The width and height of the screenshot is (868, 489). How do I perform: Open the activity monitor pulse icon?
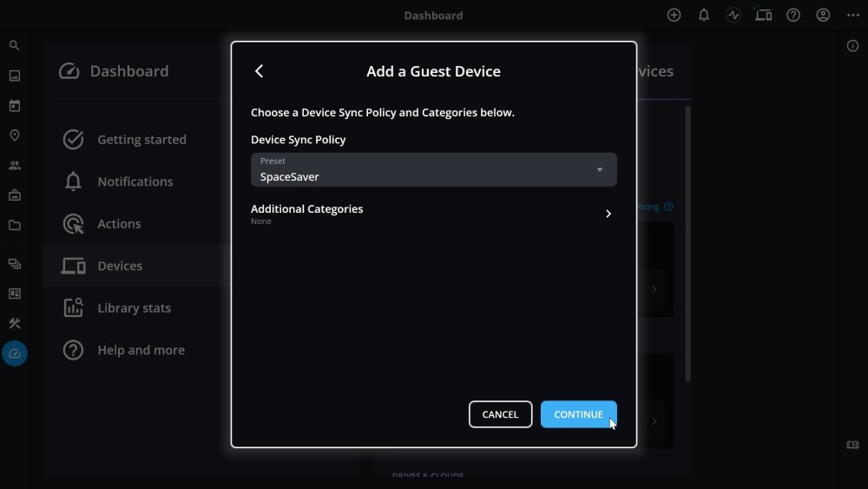click(x=733, y=15)
